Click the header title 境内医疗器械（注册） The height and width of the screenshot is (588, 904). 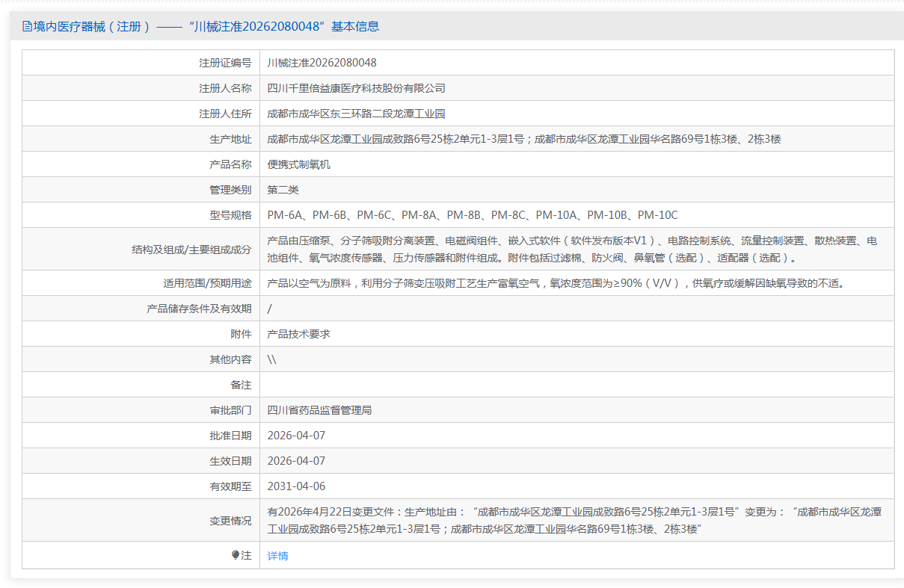point(92,26)
